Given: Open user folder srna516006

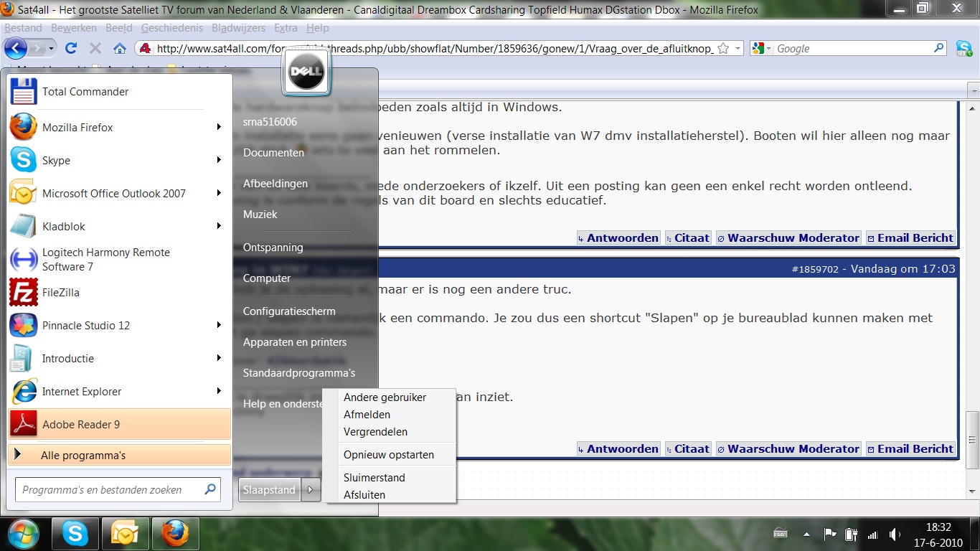Looking at the screenshot, I should pos(270,122).
